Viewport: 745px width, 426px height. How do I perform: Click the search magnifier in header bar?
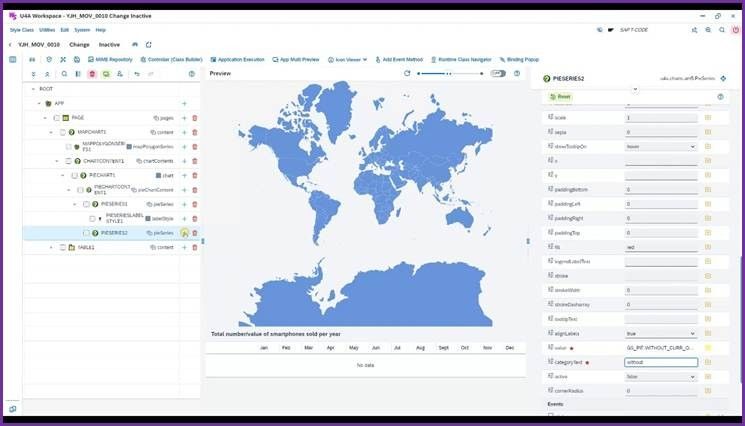pyautogui.click(x=722, y=29)
